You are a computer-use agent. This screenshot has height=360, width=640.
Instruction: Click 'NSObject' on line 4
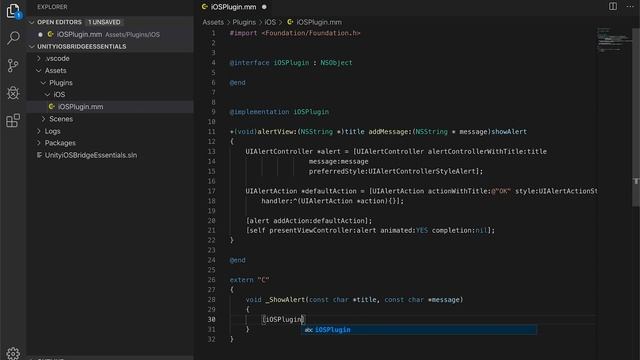click(x=336, y=63)
